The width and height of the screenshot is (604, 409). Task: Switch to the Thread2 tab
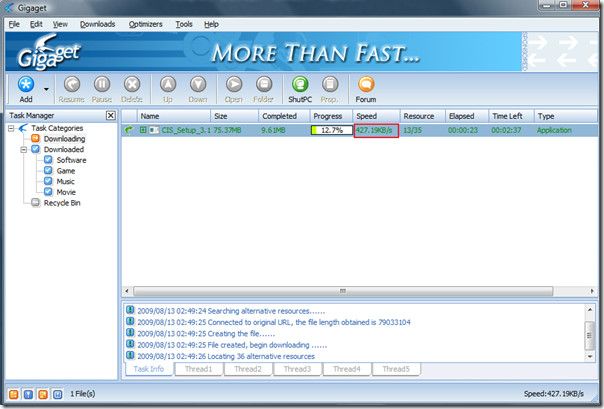tap(248, 369)
